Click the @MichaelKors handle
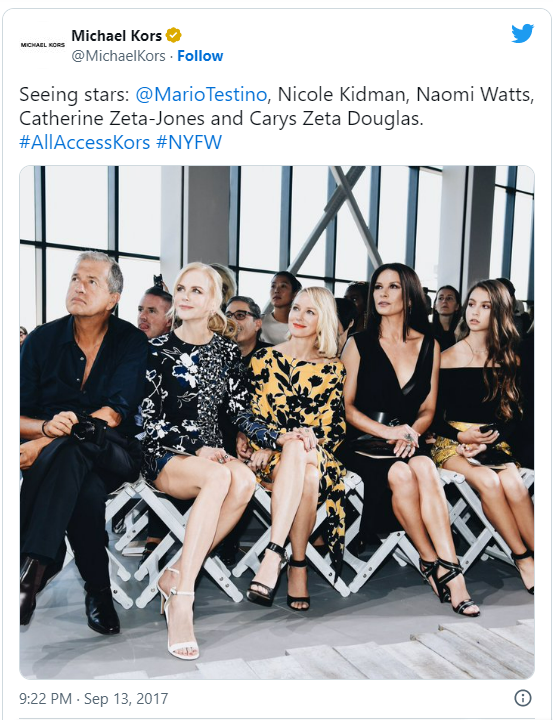553x720 pixels. click(x=118, y=56)
